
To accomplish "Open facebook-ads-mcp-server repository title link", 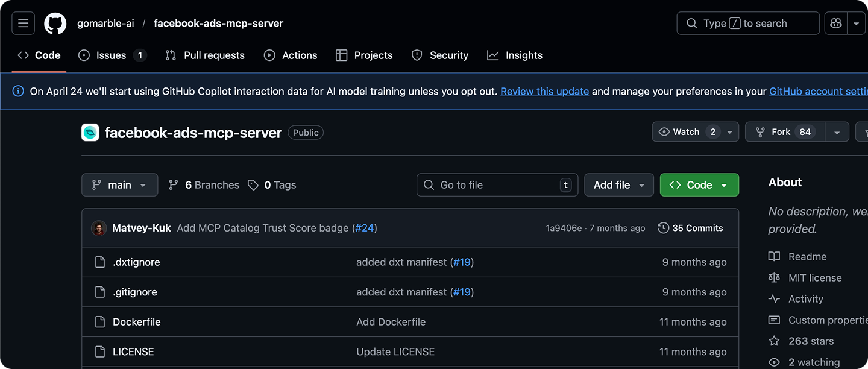I will coord(193,133).
